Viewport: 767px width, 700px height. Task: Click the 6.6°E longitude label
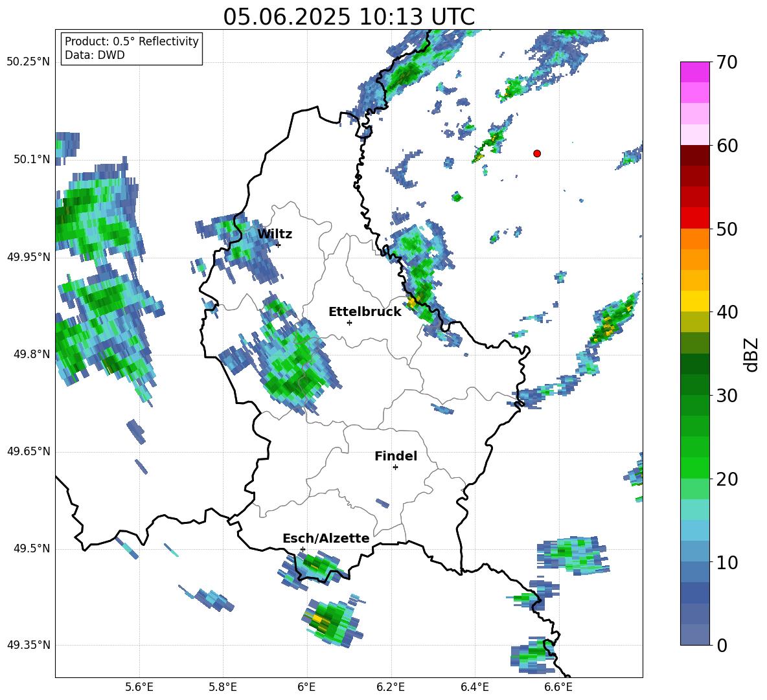558,687
